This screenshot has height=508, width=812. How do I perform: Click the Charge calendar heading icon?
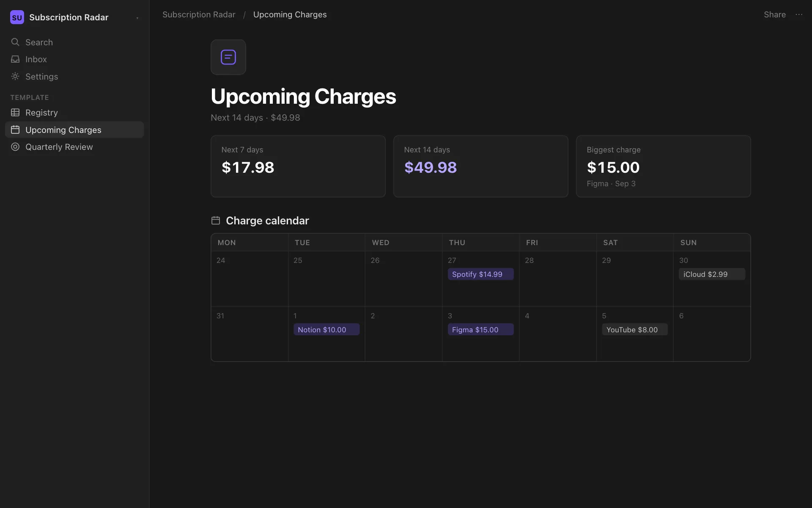(216, 221)
